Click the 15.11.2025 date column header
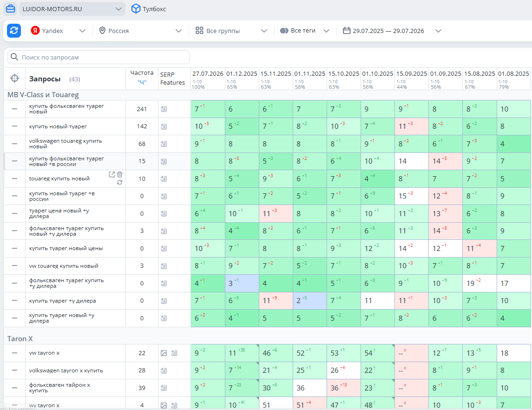This screenshot has width=532, height=410. [276, 73]
